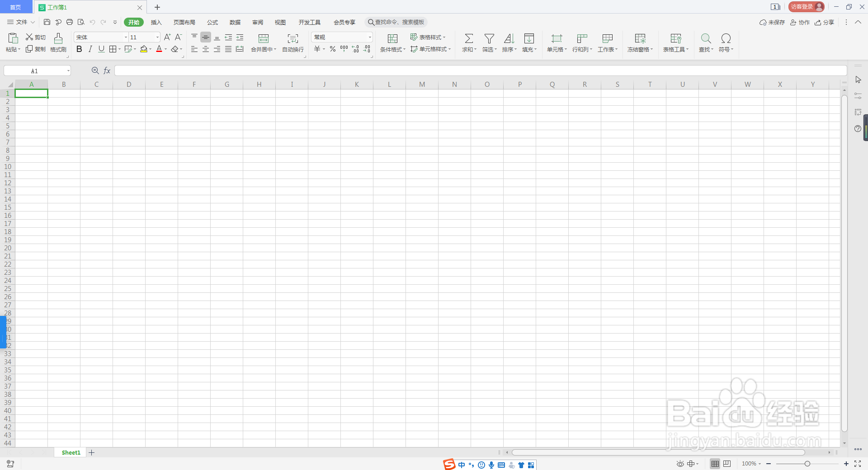Click the Fill (填充) icon

(529, 38)
